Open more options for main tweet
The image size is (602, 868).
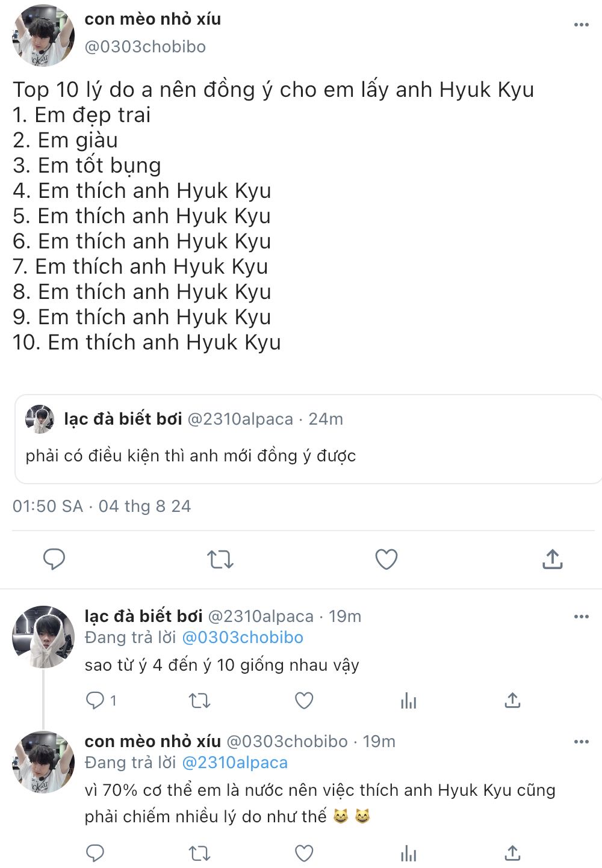point(581,25)
